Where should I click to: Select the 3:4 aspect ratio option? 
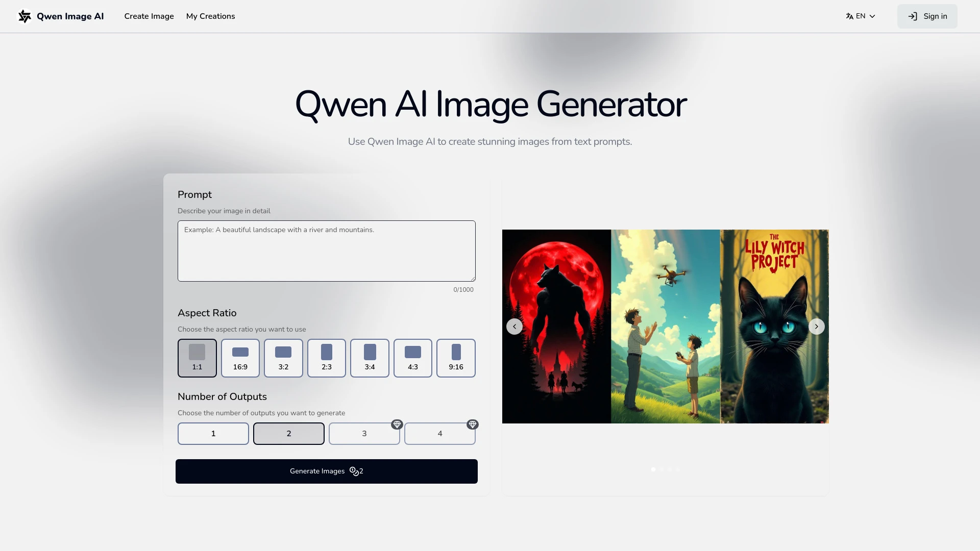pyautogui.click(x=370, y=358)
